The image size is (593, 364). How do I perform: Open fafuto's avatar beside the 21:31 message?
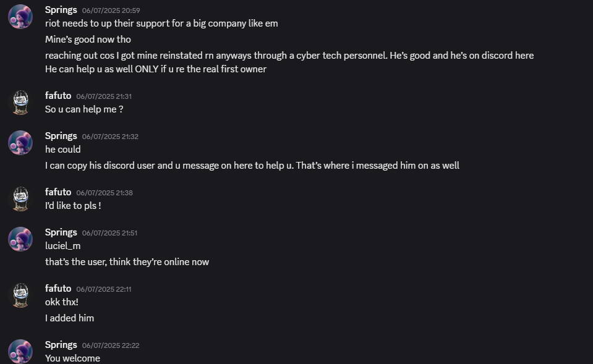[x=20, y=102]
